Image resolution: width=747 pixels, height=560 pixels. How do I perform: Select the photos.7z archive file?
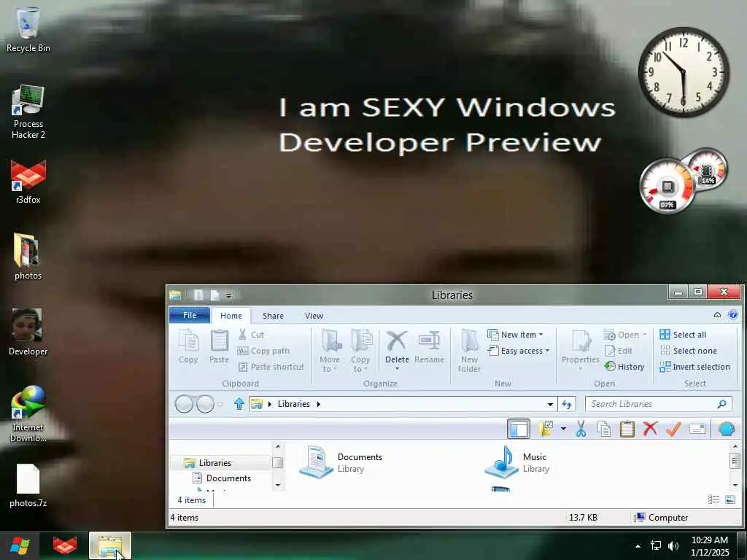pos(28,485)
